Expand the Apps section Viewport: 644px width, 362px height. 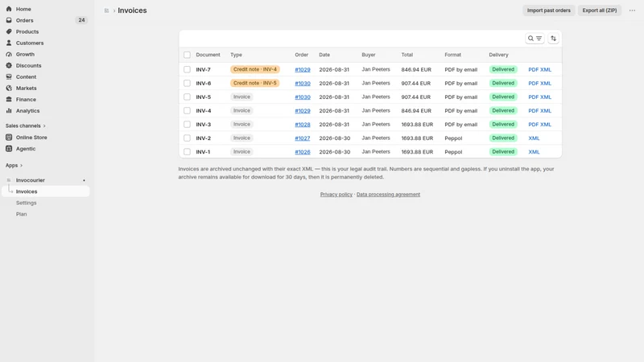[x=14, y=166]
